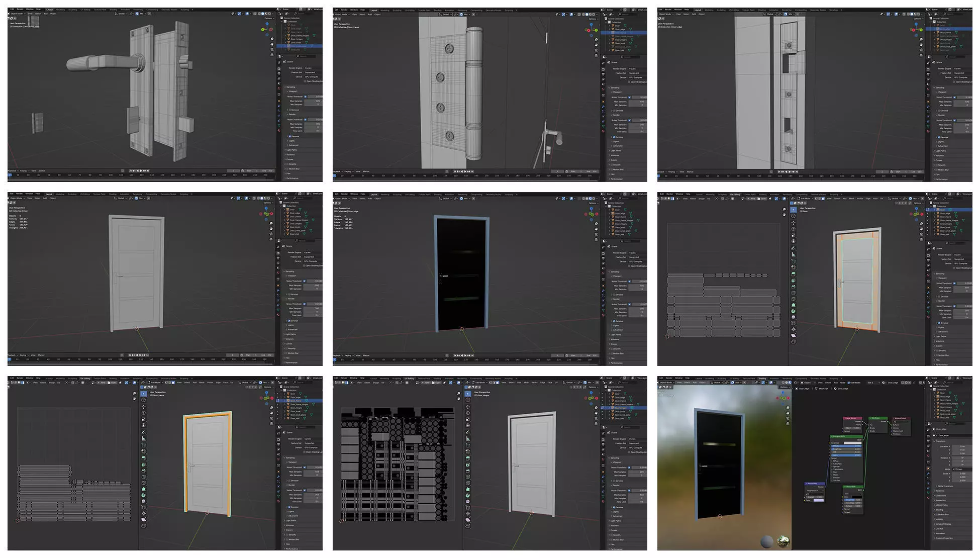Click Knife tool in orange-frame UV editing screenshot
980x558 pixels.
(144, 483)
